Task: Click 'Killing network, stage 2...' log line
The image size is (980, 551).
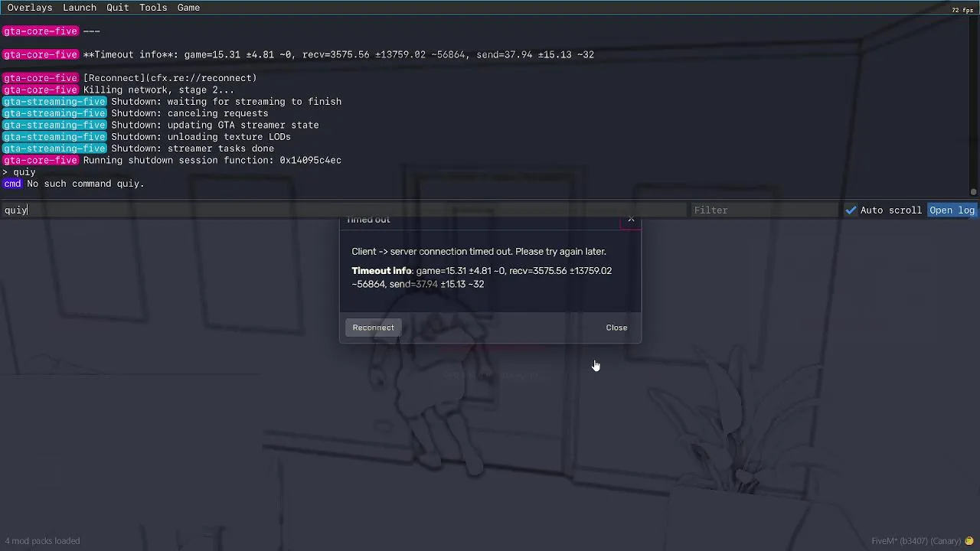Action: click(x=158, y=90)
